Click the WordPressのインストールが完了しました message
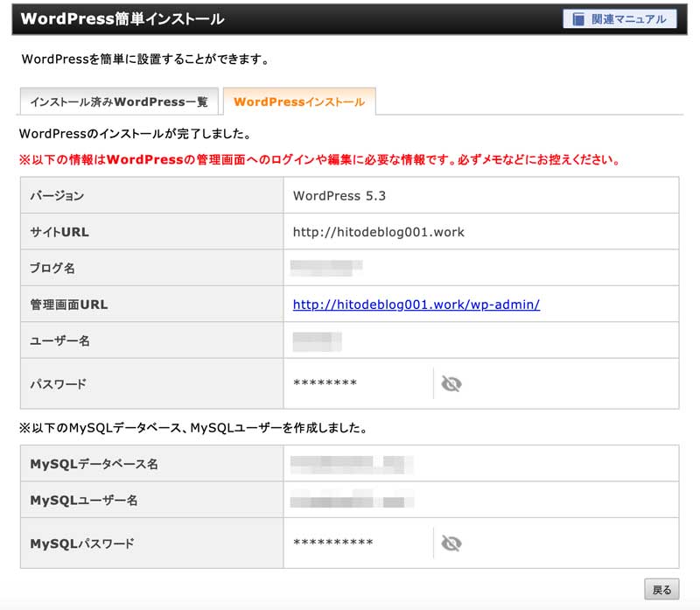Image resolution: width=700 pixels, height=610 pixels. (x=136, y=134)
